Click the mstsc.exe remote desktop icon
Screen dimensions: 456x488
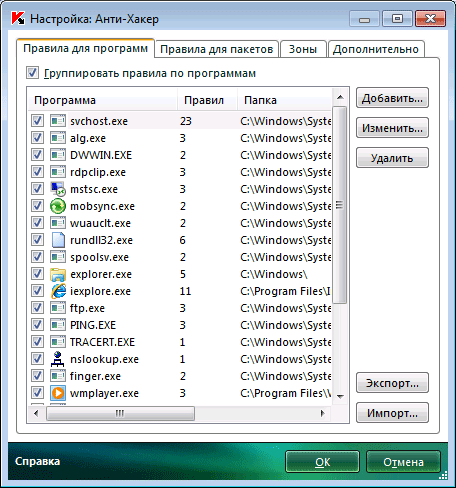coord(58,189)
